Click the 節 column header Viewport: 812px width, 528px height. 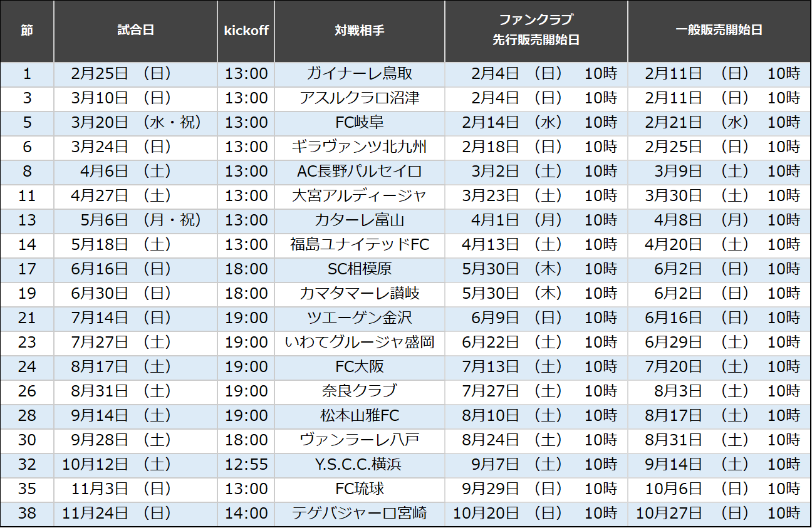(x=27, y=31)
